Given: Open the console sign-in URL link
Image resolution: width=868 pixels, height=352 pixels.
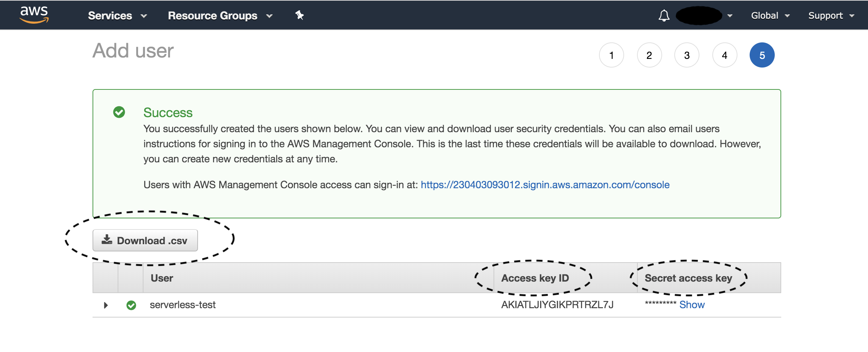Looking at the screenshot, I should pos(545,185).
